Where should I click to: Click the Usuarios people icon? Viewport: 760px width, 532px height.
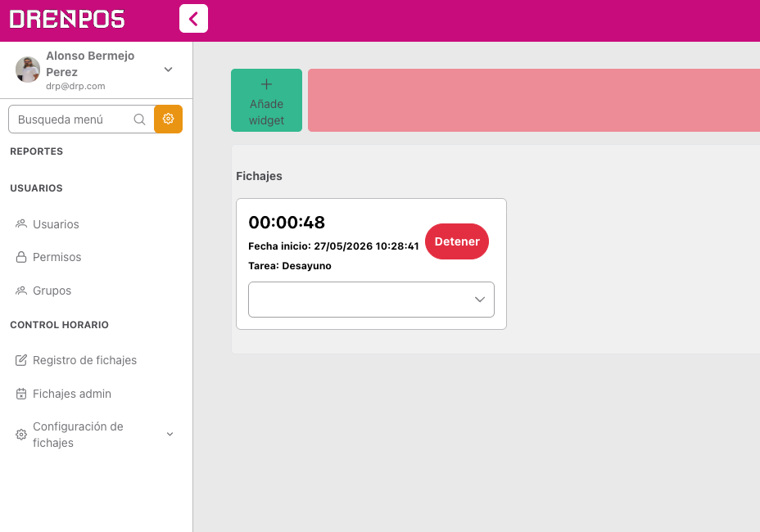pyautogui.click(x=20, y=223)
